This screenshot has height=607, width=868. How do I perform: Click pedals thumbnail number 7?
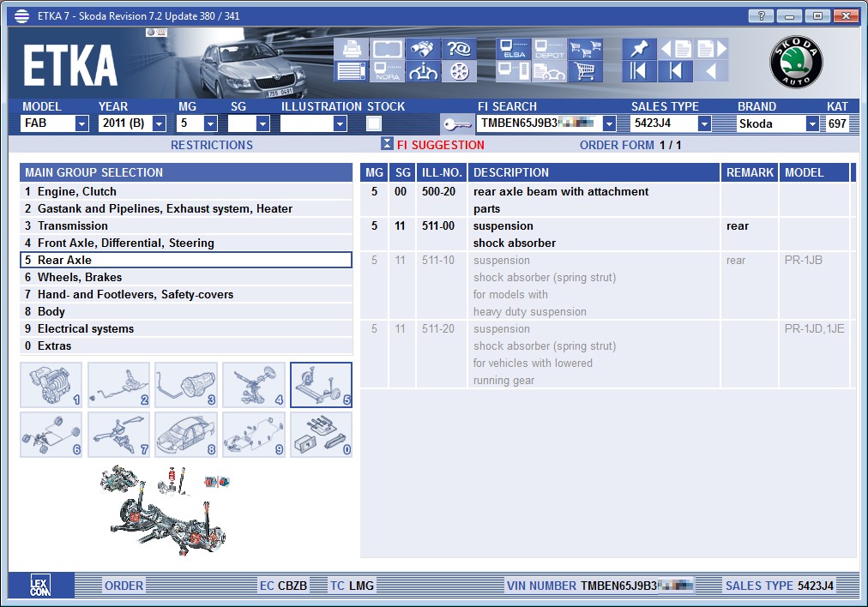pyautogui.click(x=118, y=435)
